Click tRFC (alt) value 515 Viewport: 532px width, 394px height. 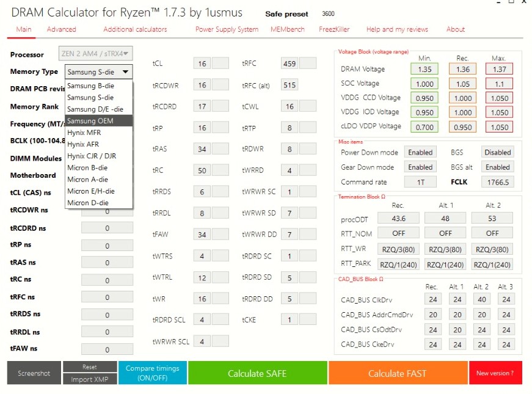(290, 85)
